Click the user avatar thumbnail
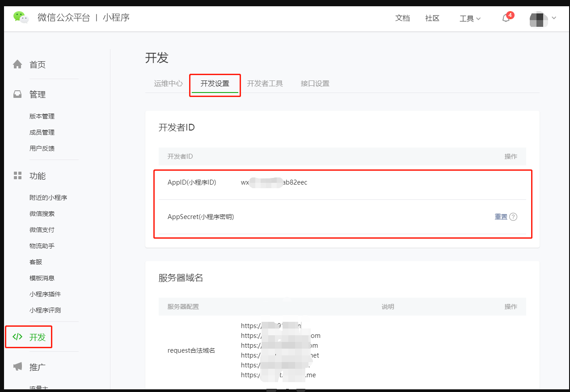Image resolution: width=570 pixels, height=392 pixels. [539, 19]
